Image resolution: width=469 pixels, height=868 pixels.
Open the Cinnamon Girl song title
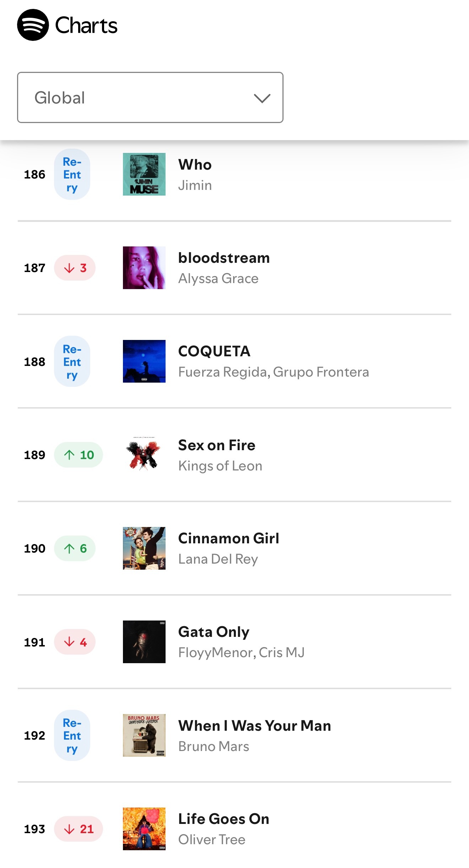[229, 538]
